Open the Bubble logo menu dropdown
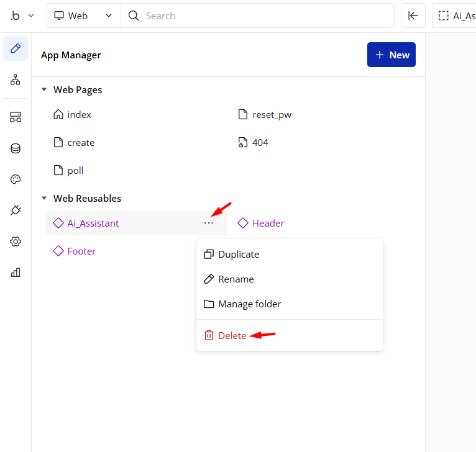Viewport: 476px width, 452px height. pyautogui.click(x=22, y=16)
